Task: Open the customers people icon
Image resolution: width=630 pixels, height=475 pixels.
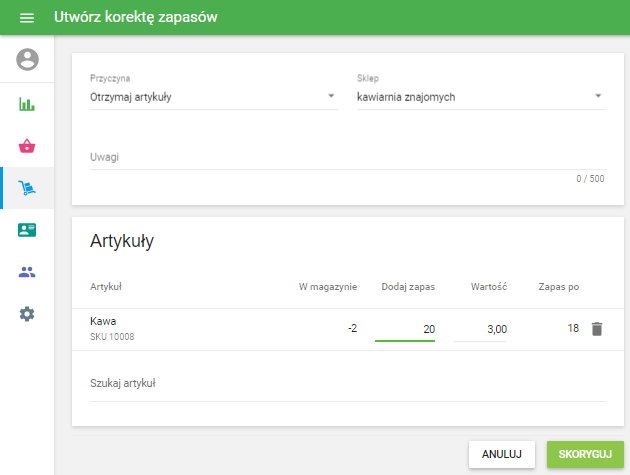Action: click(x=27, y=272)
